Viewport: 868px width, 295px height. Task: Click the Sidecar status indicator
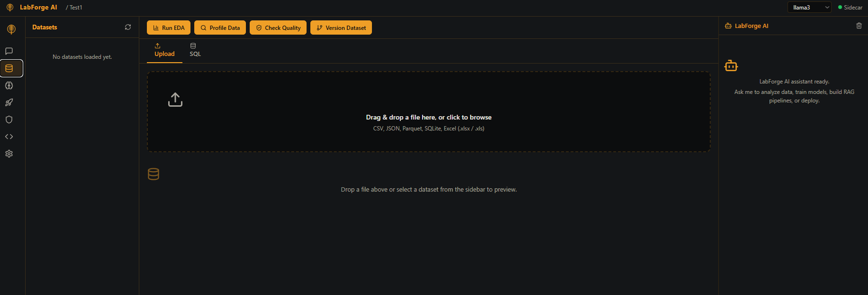click(x=850, y=8)
